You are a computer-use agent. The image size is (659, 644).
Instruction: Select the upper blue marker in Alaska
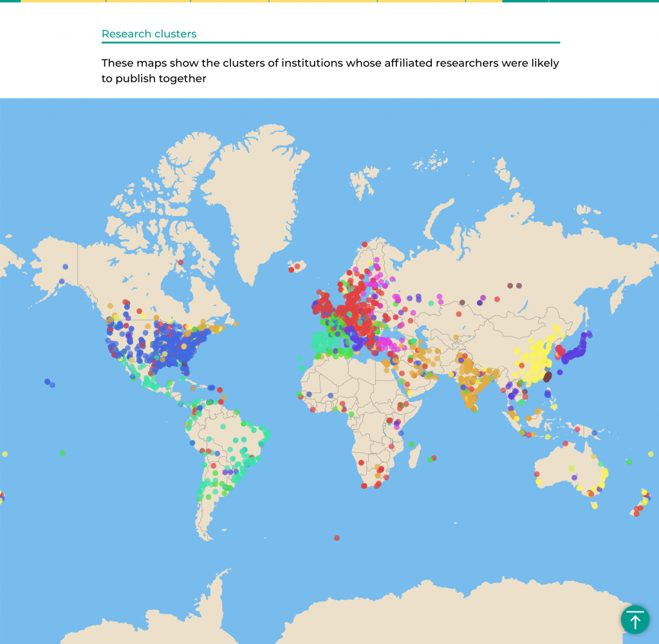65,267
